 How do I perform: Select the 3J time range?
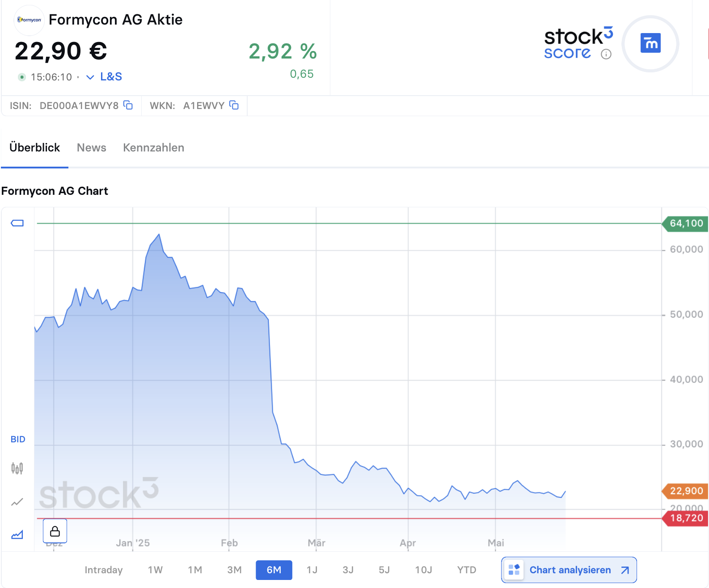point(348,570)
